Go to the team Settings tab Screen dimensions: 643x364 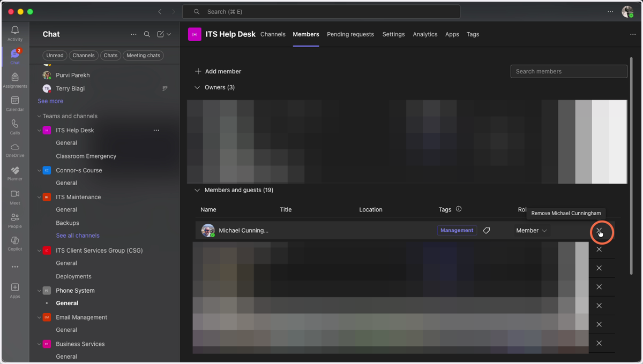click(393, 34)
